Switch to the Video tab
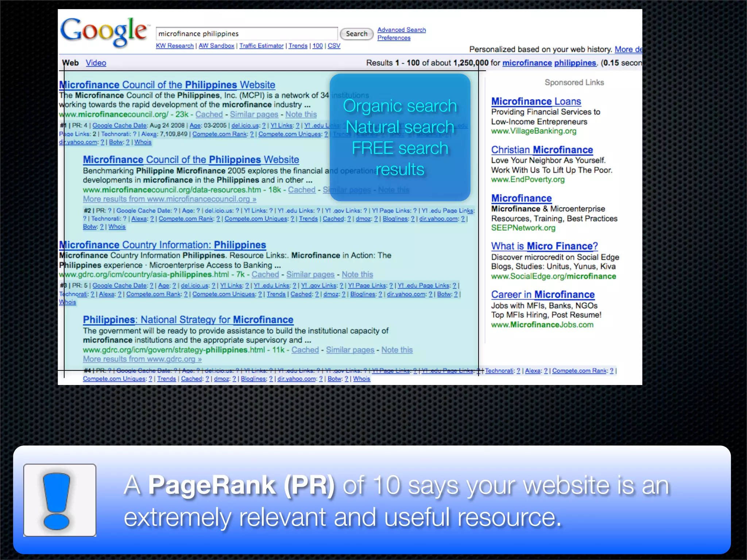Screen dimensions: 747x560 (96, 63)
